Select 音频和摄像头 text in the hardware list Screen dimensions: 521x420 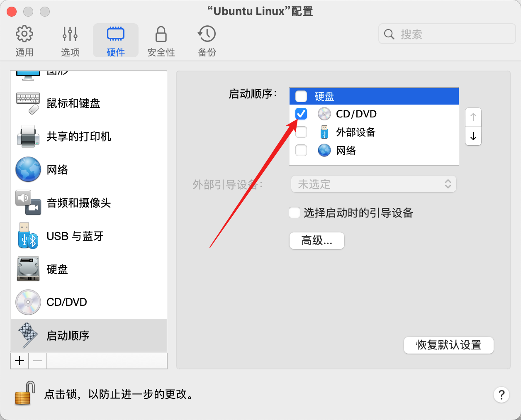79,203
